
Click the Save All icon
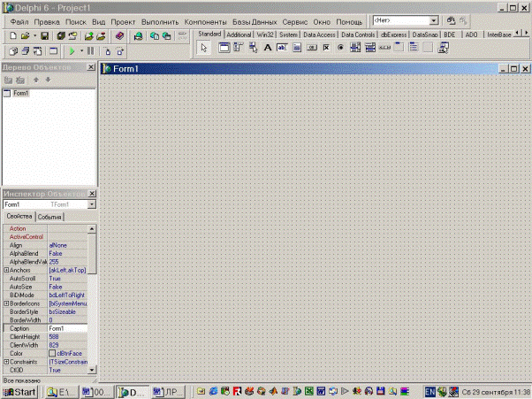[x=61, y=35]
